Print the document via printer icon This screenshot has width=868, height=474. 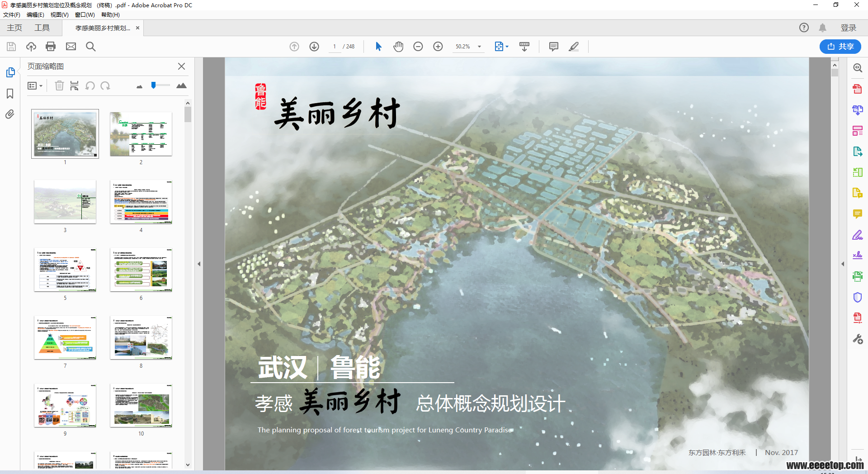point(51,47)
